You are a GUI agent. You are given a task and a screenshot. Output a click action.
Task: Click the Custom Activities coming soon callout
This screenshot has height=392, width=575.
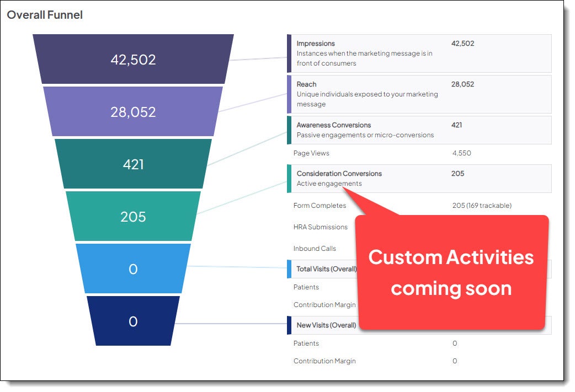click(x=451, y=272)
